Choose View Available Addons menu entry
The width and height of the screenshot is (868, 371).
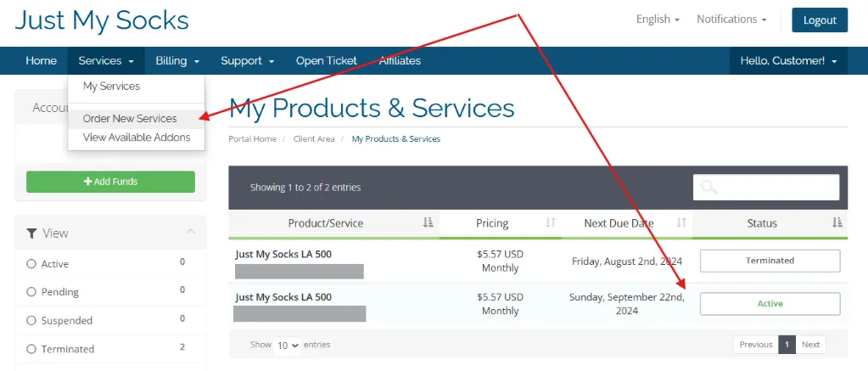pyautogui.click(x=136, y=138)
